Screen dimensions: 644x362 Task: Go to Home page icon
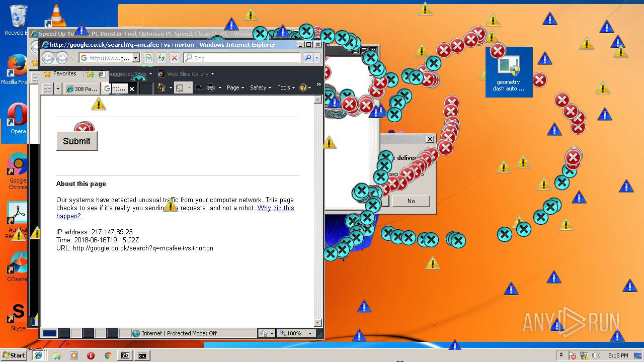click(x=162, y=88)
